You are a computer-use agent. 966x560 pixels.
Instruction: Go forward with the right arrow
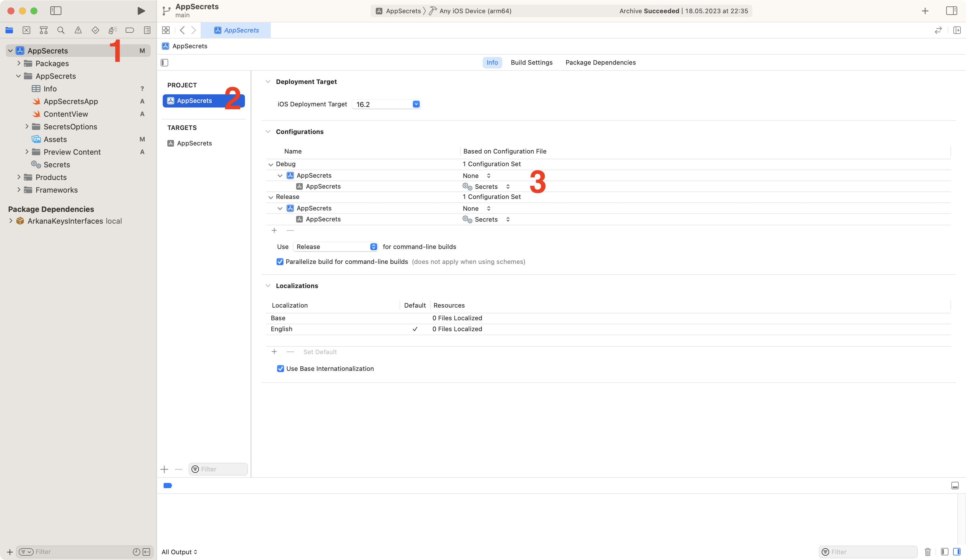pos(193,30)
